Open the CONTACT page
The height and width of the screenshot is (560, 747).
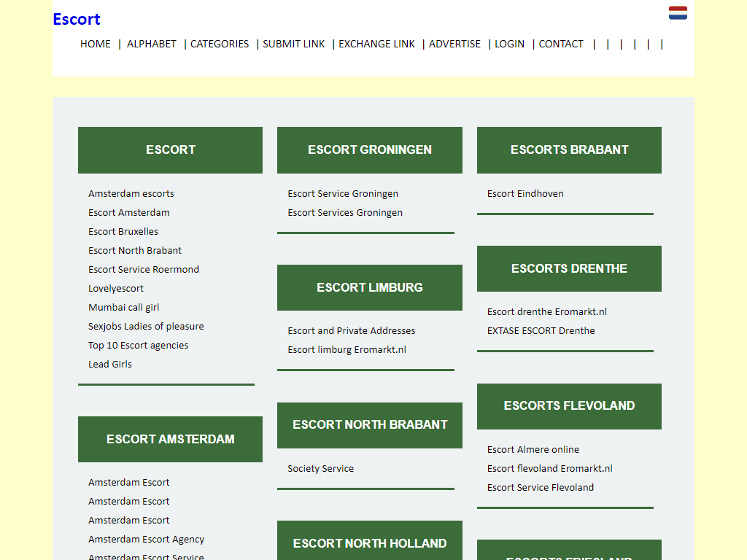561,44
